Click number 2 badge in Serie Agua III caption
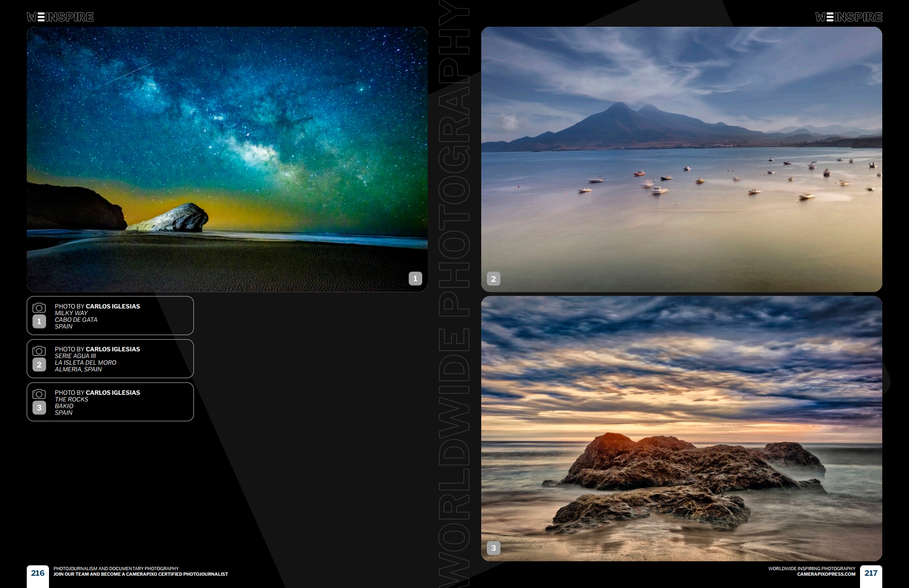909x588 pixels. click(39, 365)
